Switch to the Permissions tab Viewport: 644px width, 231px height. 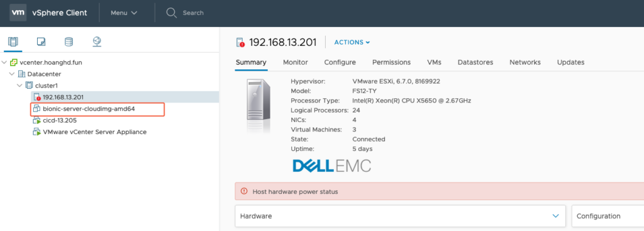point(391,62)
